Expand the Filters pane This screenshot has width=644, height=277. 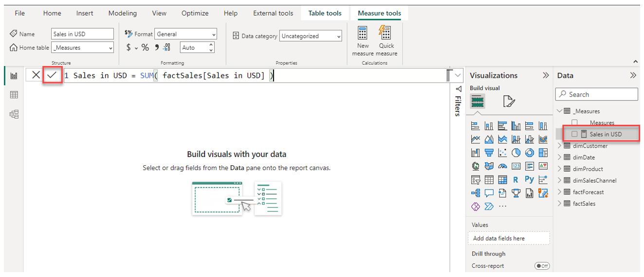pos(458,89)
